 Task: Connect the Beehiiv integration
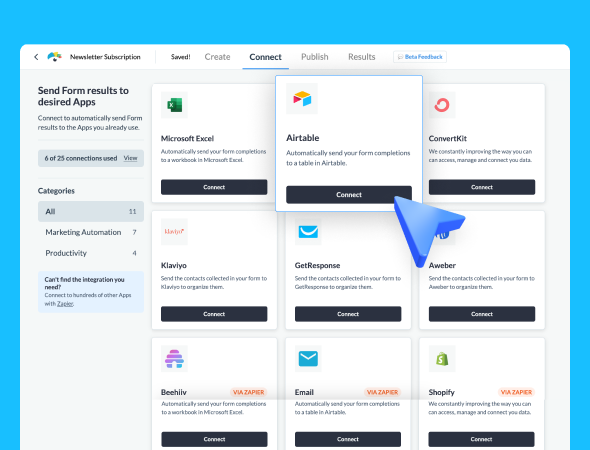tap(214, 439)
